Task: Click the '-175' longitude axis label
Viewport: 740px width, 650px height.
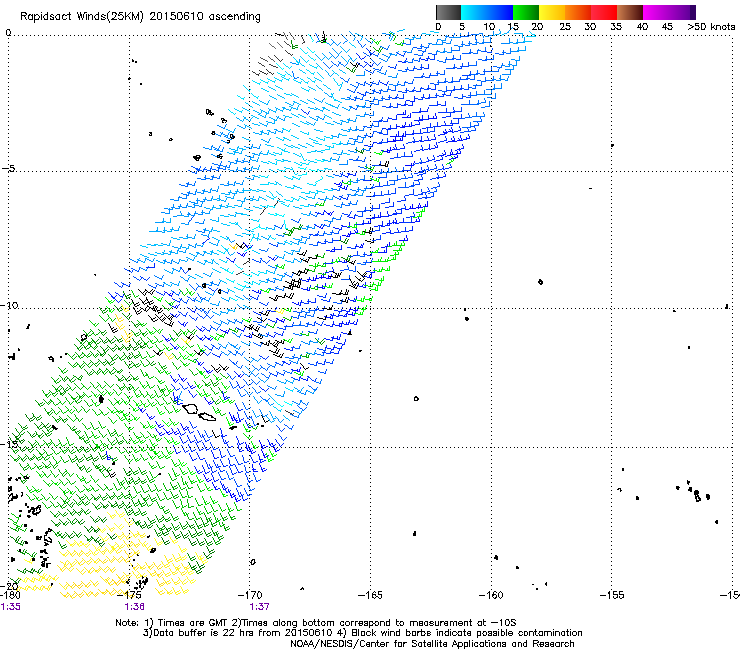Action: (x=129, y=595)
